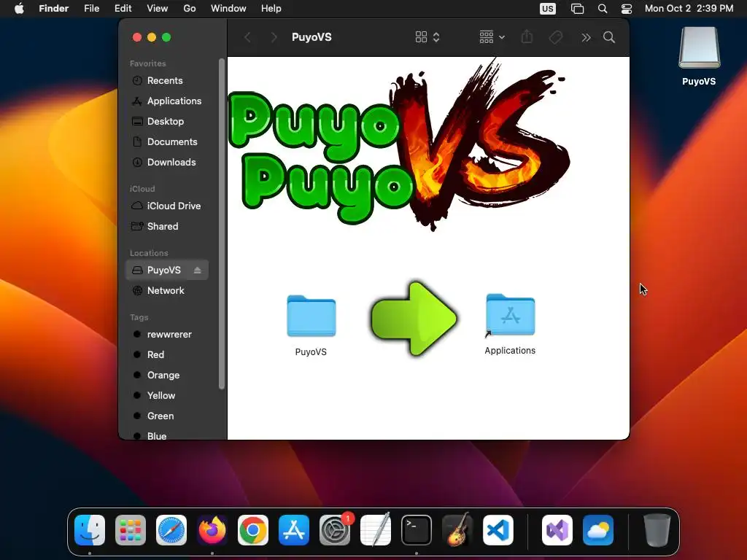The image size is (747, 560).
Task: Open Terminal from the Dock
Action: tap(417, 530)
